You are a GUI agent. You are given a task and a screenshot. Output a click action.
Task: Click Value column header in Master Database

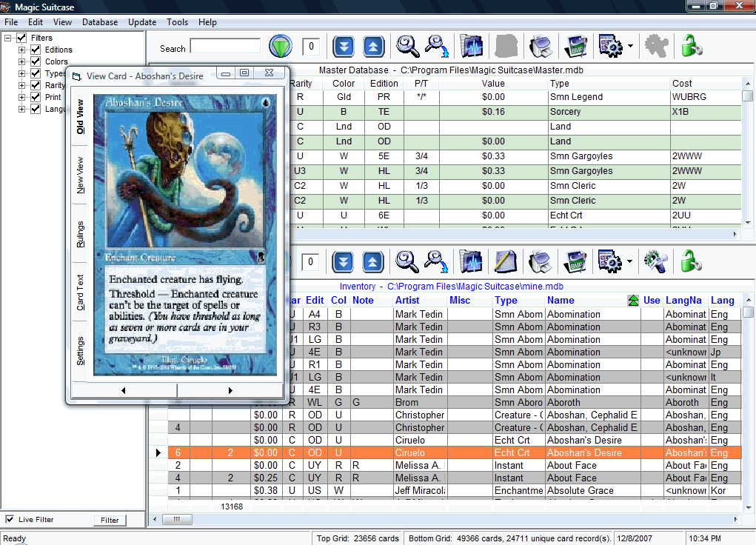(x=493, y=84)
